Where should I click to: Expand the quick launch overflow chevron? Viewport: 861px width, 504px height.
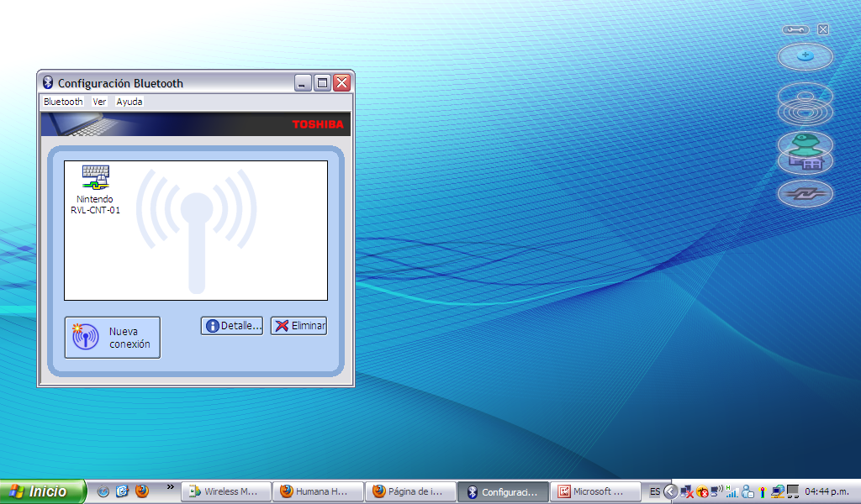click(170, 487)
